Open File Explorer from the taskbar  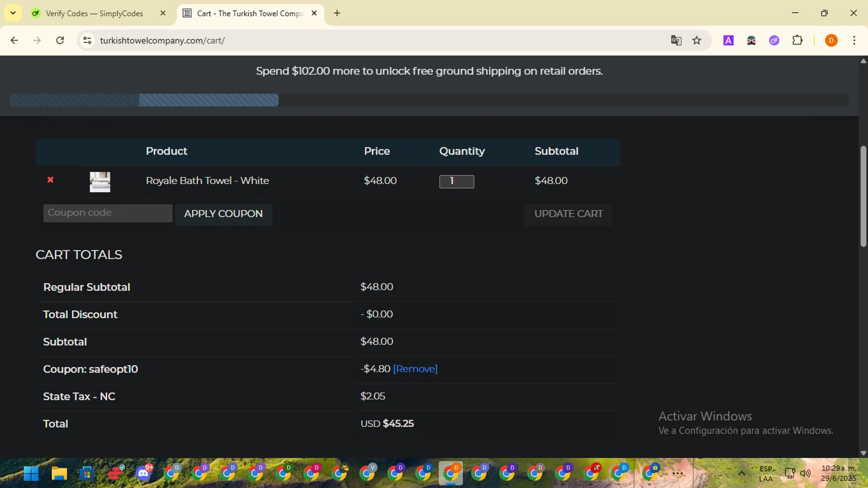pos(59,474)
